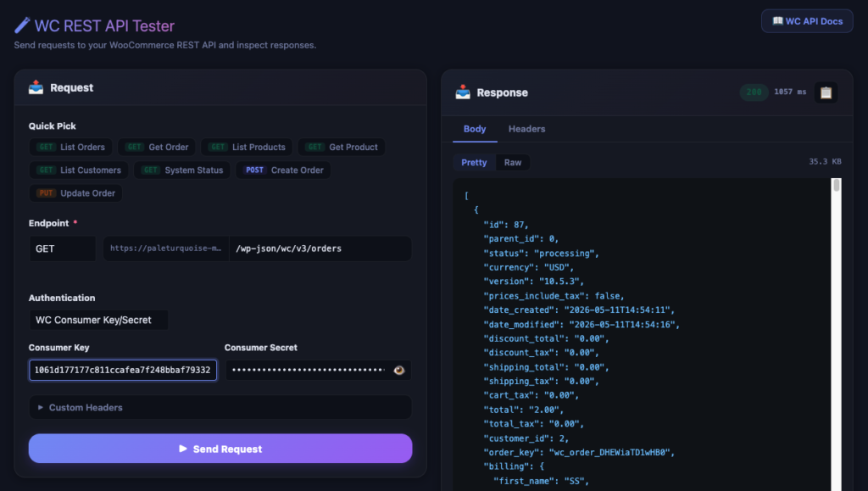Click the "first_name": "SS" line
This screenshot has width=868, height=491.
click(x=541, y=481)
